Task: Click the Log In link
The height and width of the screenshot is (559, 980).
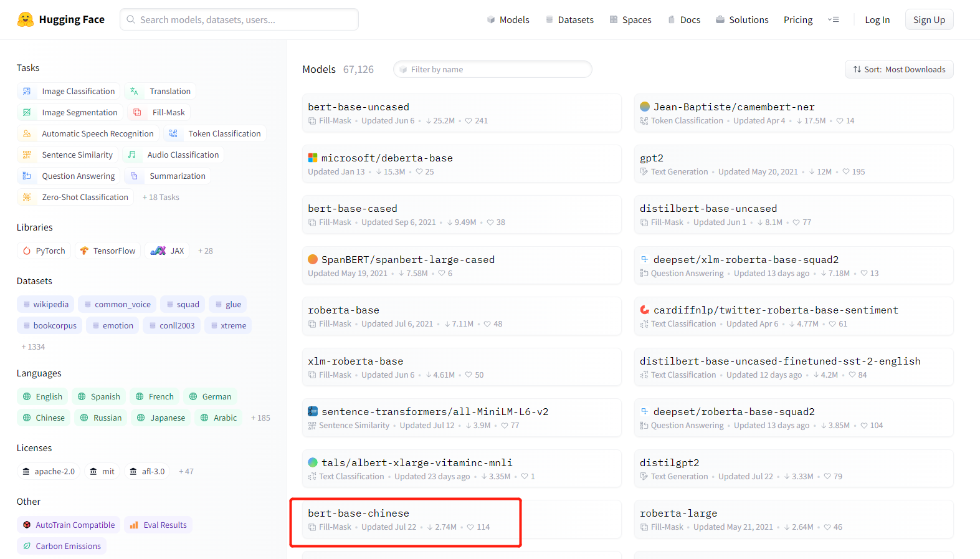Action: pyautogui.click(x=877, y=20)
